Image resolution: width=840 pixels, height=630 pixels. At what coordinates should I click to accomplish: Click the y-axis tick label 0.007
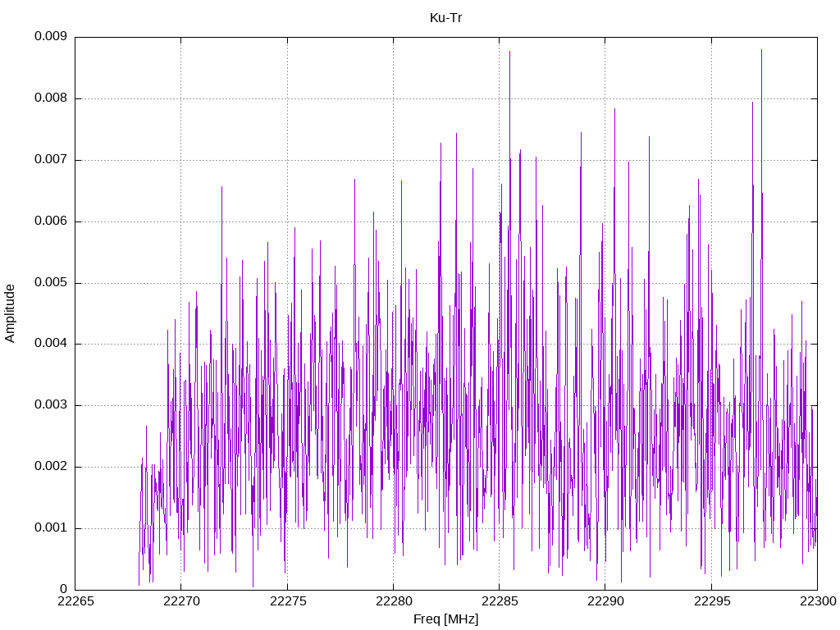coord(51,160)
